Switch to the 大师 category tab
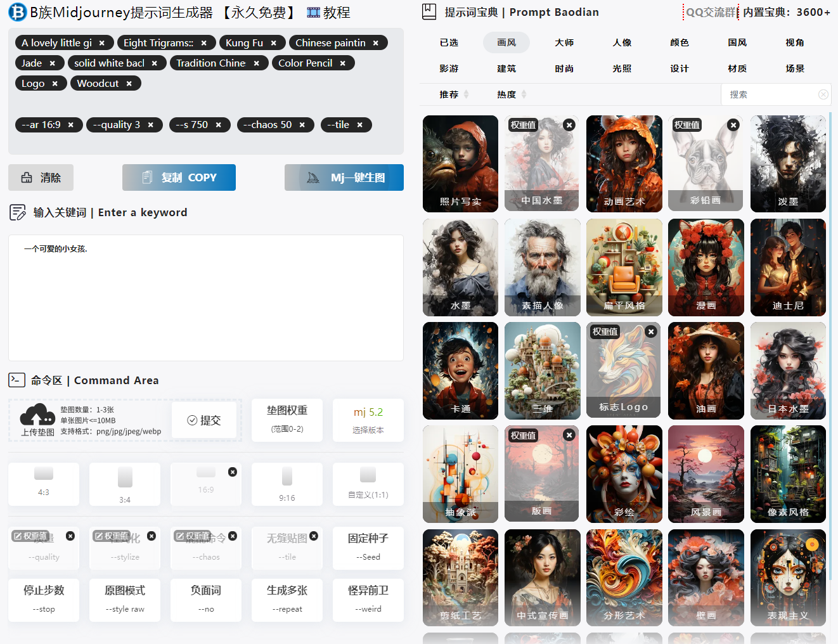838x644 pixels. (x=564, y=42)
